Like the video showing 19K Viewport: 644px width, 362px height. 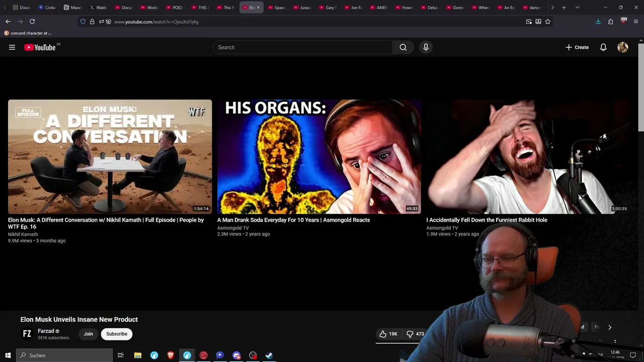(388, 334)
